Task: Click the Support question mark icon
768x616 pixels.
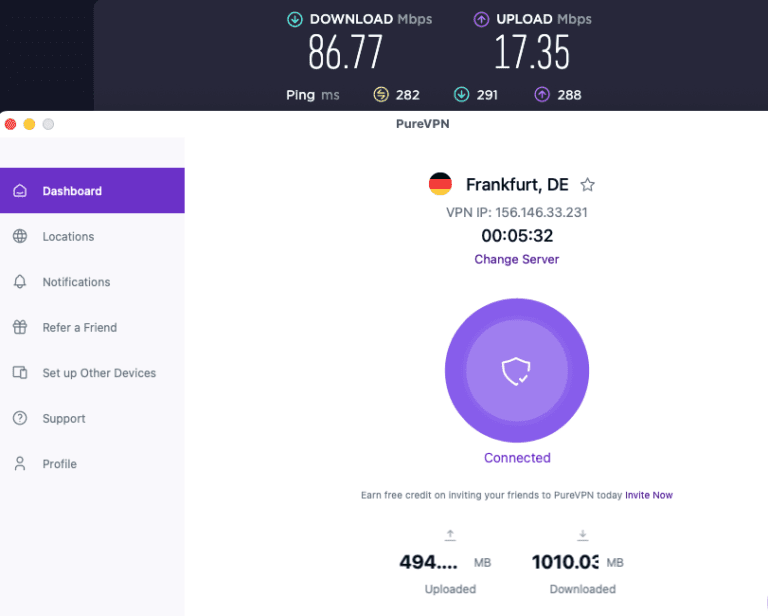Action: pyautogui.click(x=20, y=418)
